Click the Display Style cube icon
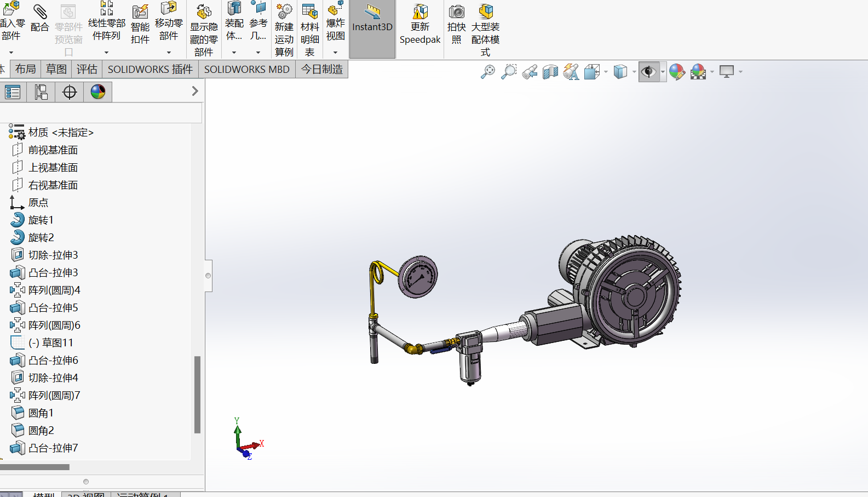Viewport: 868px width, 497px height. coord(620,72)
